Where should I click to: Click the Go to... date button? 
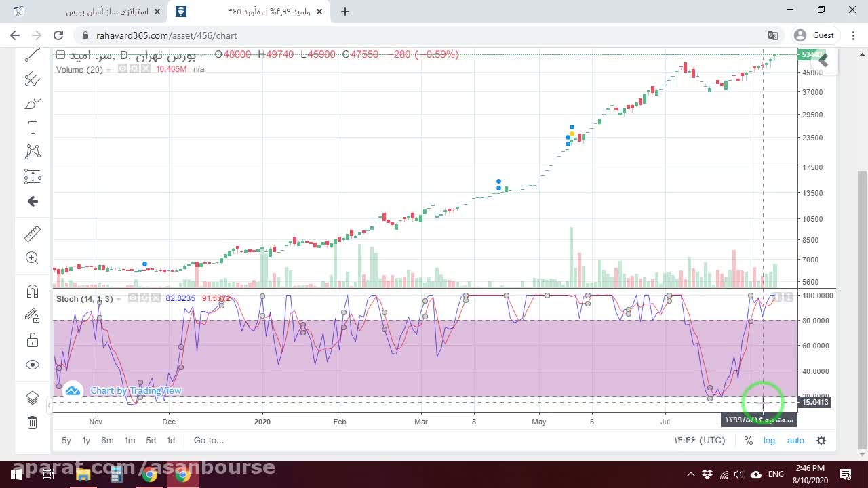(x=209, y=441)
